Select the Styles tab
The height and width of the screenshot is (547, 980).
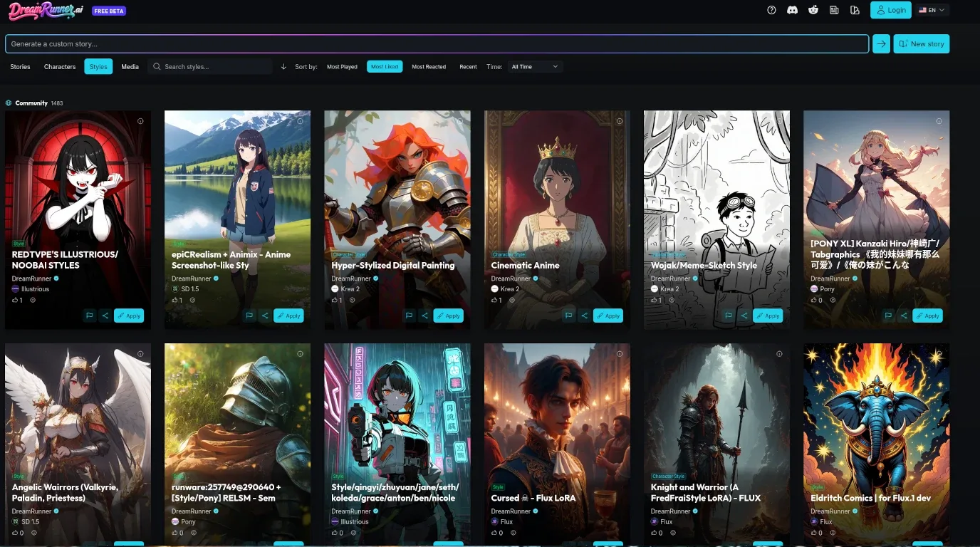[98, 67]
